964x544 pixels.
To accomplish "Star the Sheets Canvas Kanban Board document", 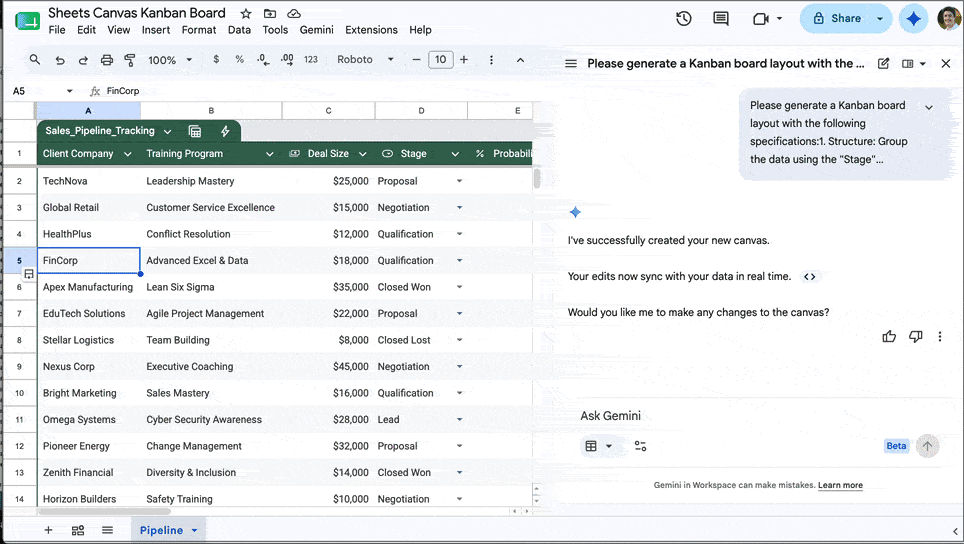I will tap(246, 14).
